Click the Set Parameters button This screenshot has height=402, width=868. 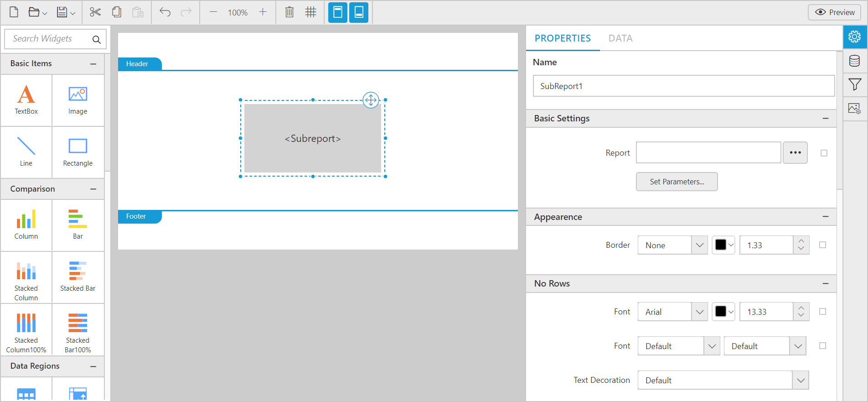point(677,182)
